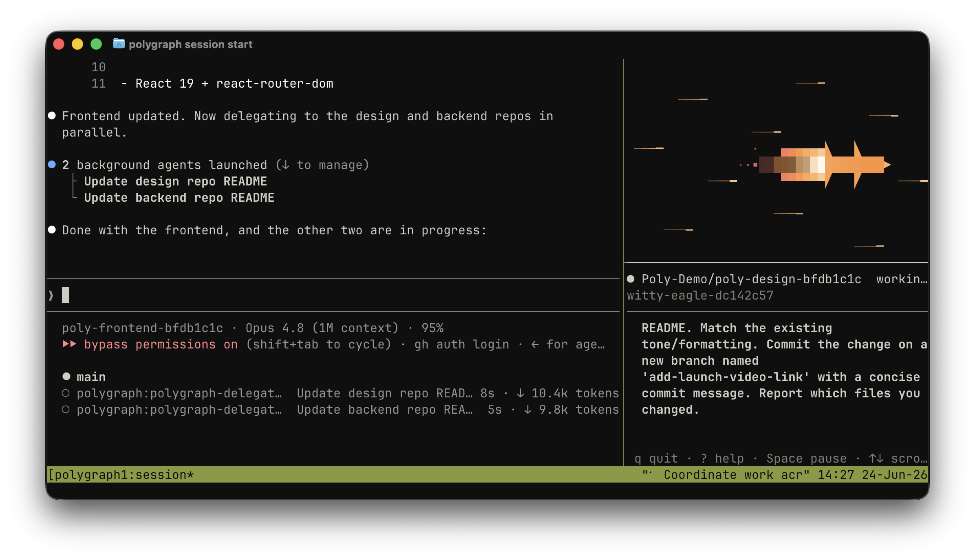This screenshot has width=975, height=560.
Task: Click the '95%' context indicator
Action: click(432, 328)
